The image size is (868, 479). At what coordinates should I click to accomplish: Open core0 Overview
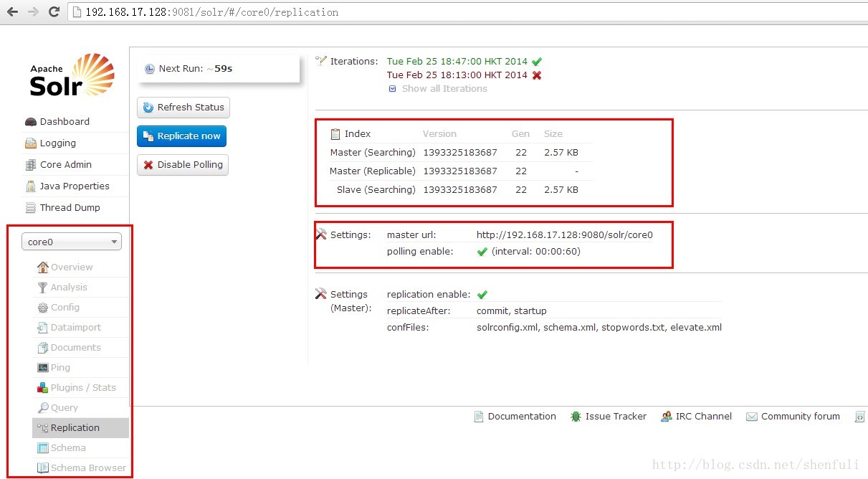[72, 267]
